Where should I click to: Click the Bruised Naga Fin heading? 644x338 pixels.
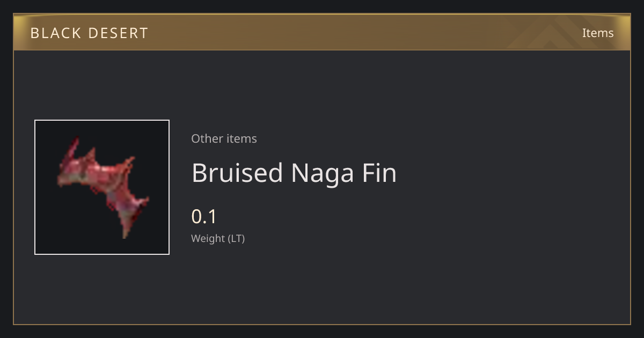[x=294, y=173]
